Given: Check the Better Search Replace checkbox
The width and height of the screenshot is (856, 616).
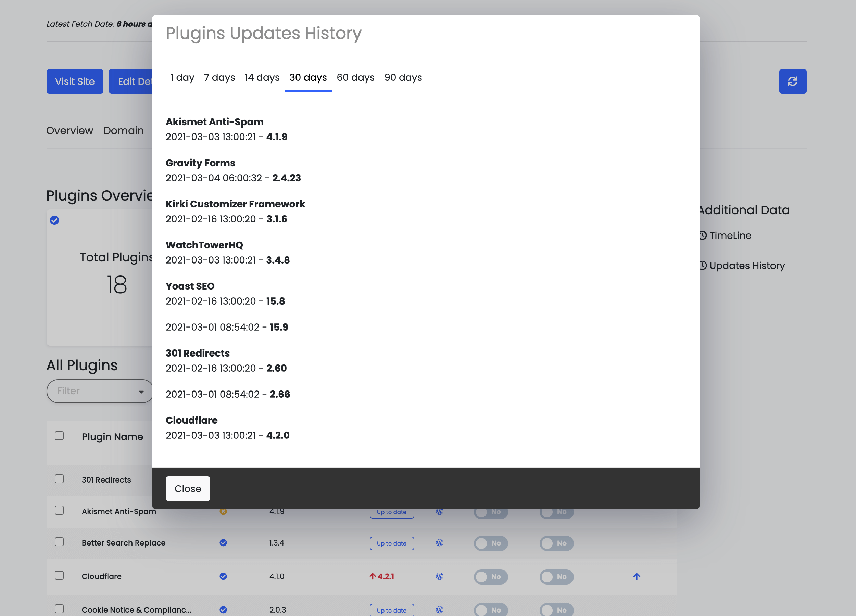Looking at the screenshot, I should click(59, 542).
